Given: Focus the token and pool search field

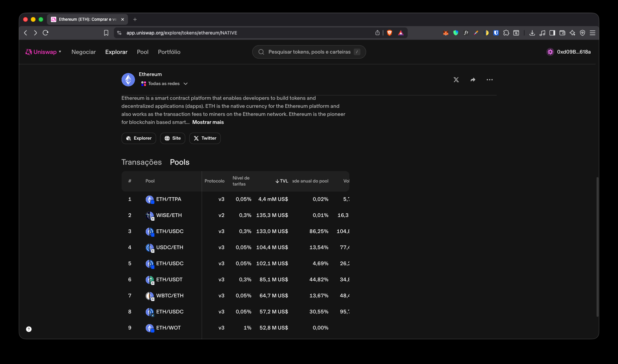Looking at the screenshot, I should [309, 52].
